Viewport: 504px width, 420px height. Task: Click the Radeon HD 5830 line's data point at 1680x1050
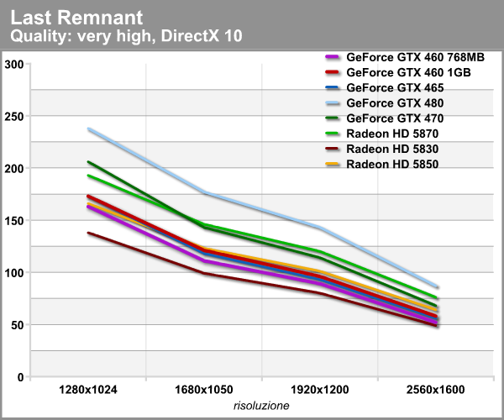point(204,273)
